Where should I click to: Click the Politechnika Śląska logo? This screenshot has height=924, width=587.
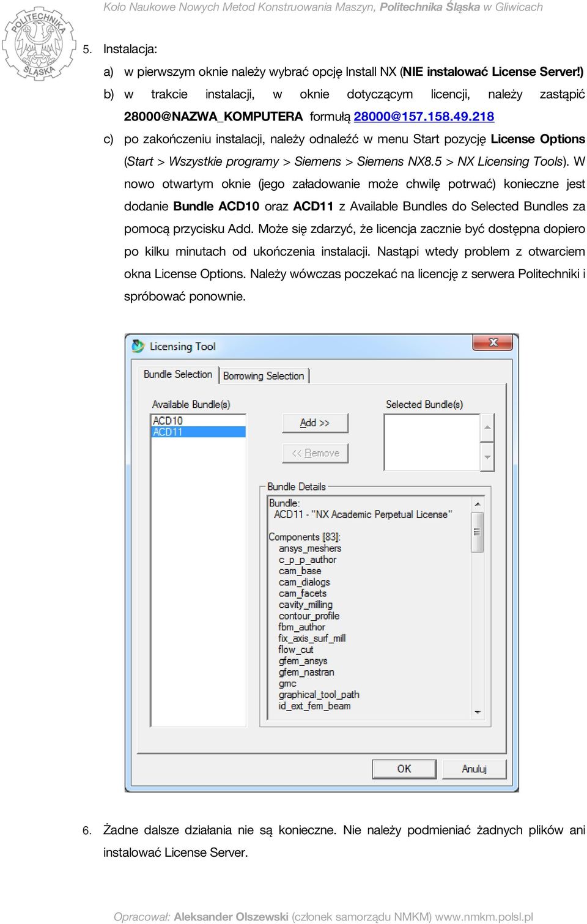39,44
